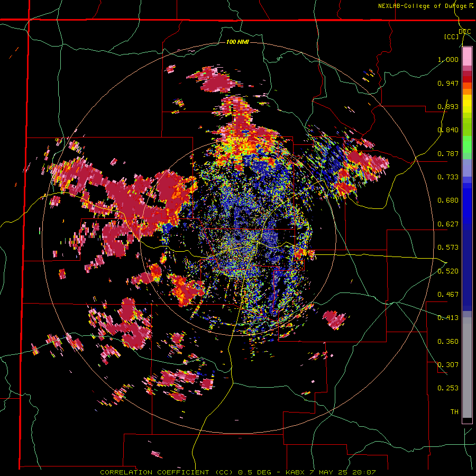Click the 20:07 timestamp in caption
Viewport: 476px width, 476px height.
click(x=364, y=472)
